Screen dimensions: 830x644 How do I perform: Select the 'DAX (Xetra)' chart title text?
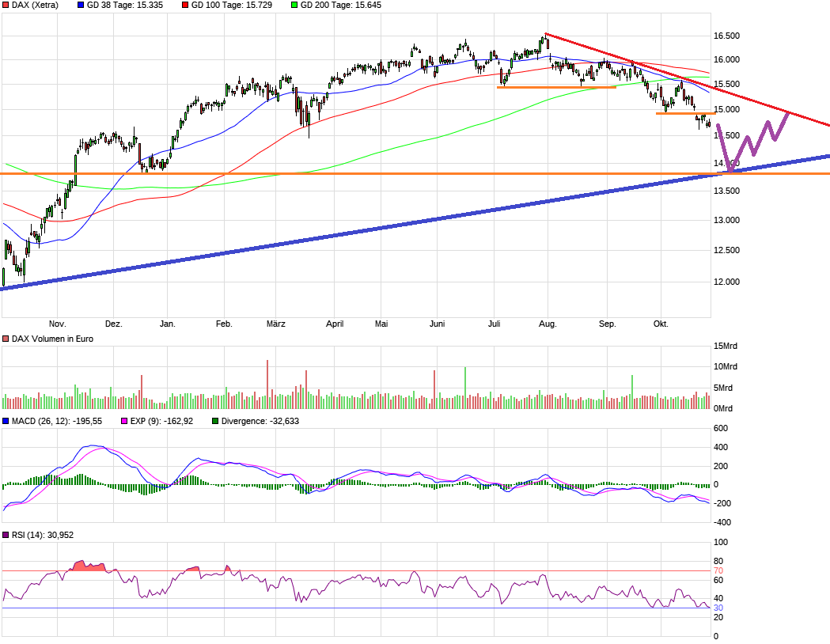(x=35, y=5)
